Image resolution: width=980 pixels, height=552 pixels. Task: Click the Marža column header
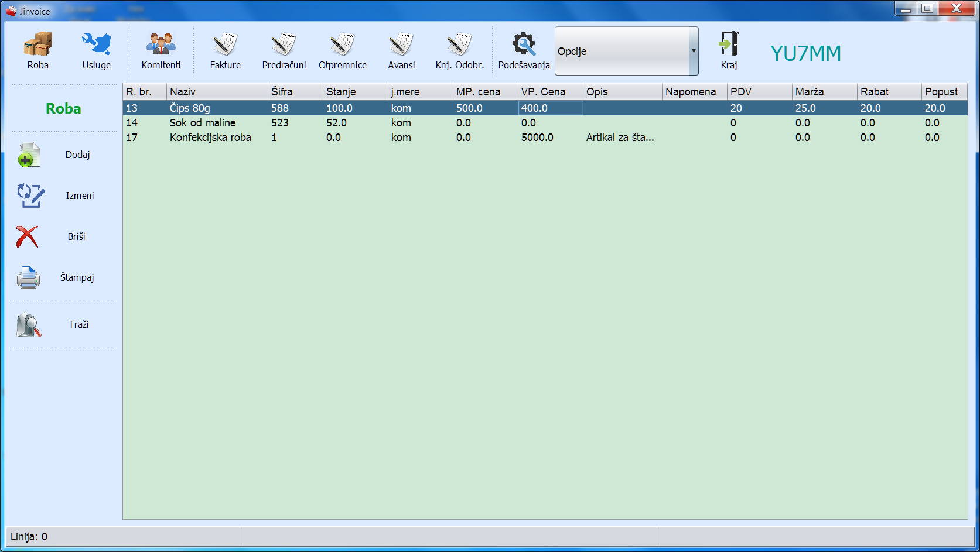825,92
